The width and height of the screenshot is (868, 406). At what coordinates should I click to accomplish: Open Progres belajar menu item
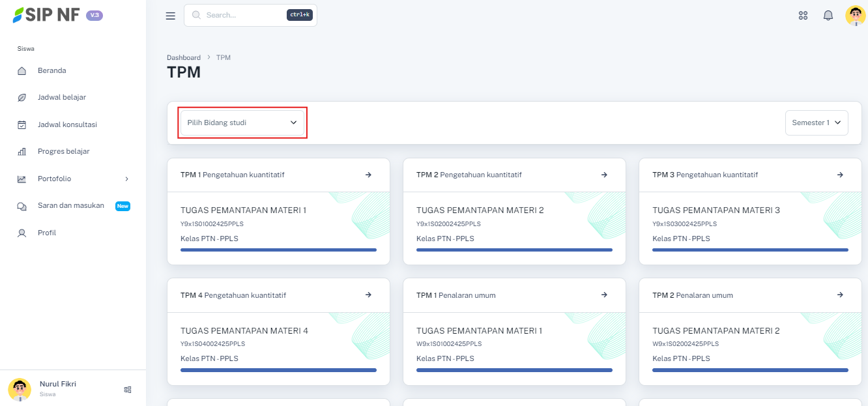[63, 151]
